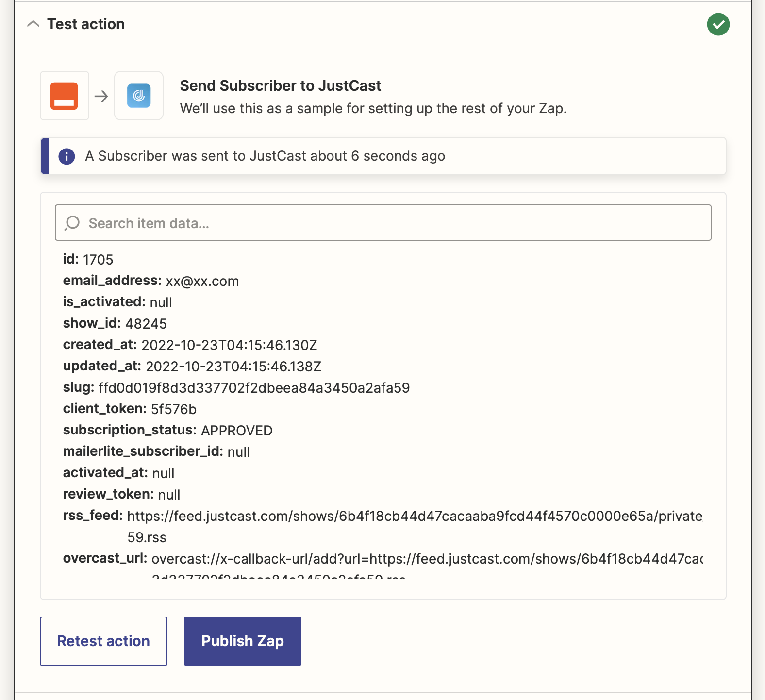This screenshot has height=700, width=765.
Task: Click the green success checkmark icon
Action: click(x=718, y=24)
